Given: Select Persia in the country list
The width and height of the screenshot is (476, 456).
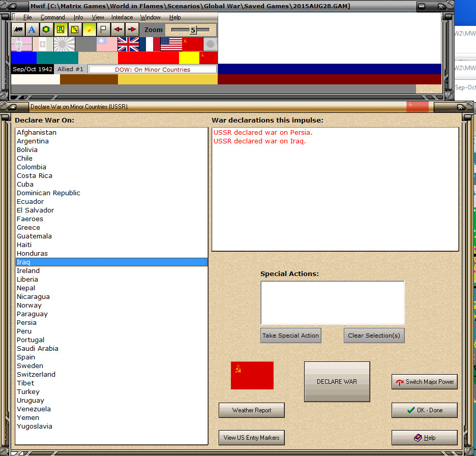Looking at the screenshot, I should [x=111, y=322].
